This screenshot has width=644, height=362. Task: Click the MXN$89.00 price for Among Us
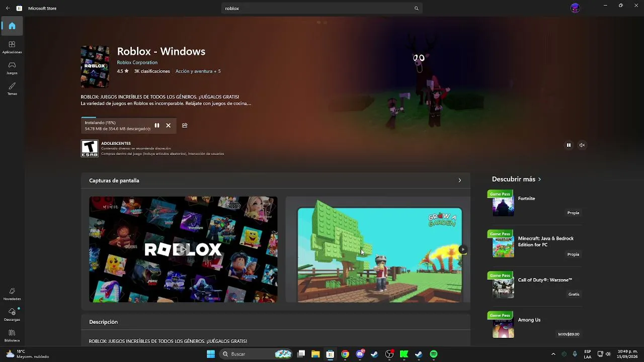coord(569,334)
